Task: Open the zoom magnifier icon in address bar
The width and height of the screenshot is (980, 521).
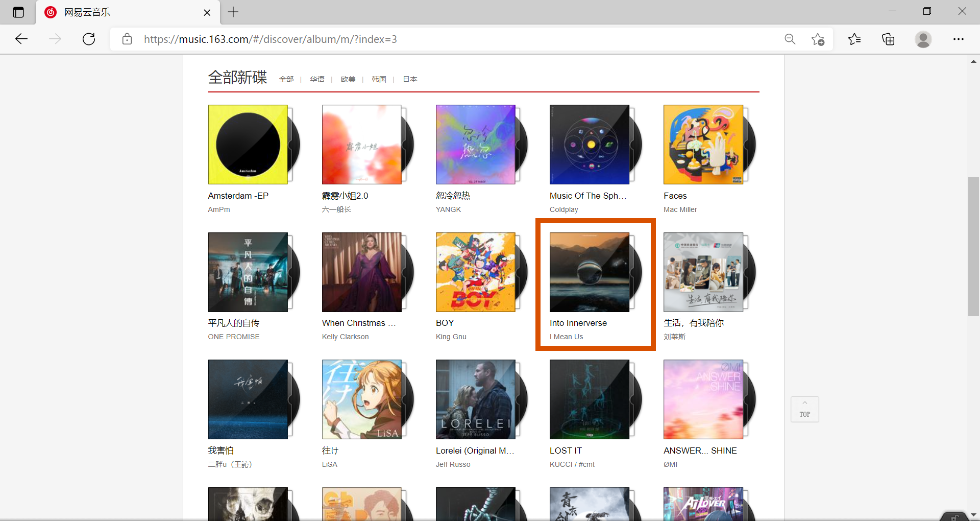Action: 790,39
